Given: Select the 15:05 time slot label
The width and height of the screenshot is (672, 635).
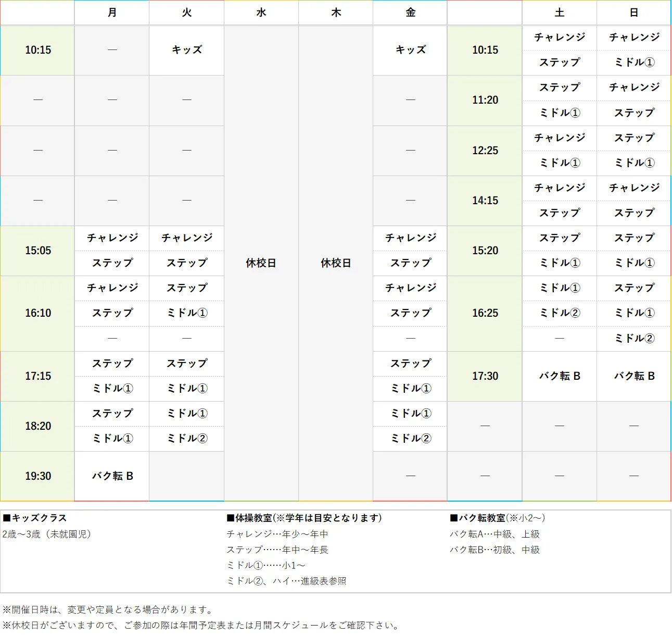Looking at the screenshot, I should click(37, 251).
